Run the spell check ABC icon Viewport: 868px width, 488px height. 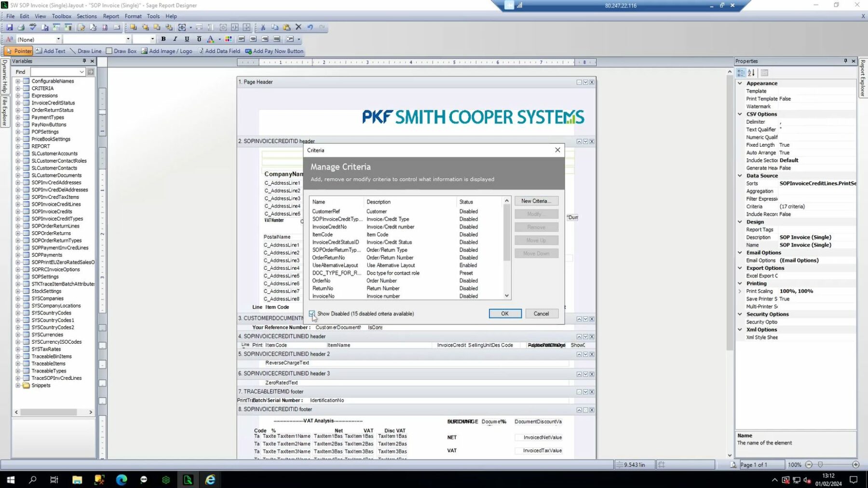point(33,28)
